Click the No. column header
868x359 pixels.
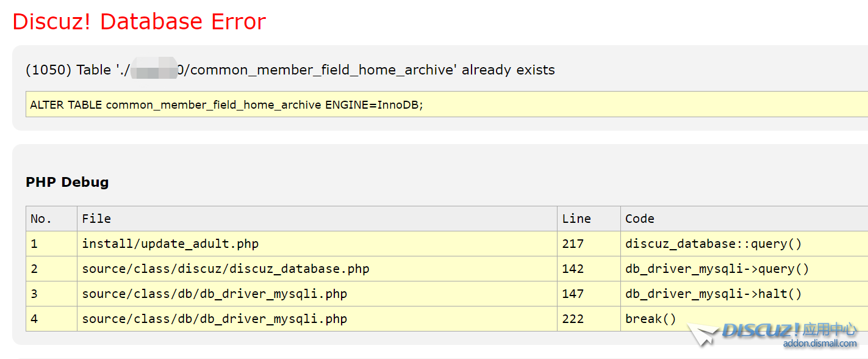(x=41, y=219)
